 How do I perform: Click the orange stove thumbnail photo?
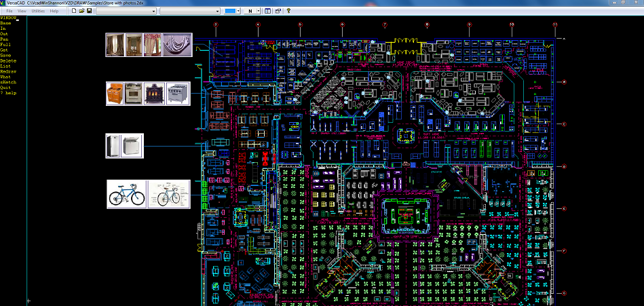[115, 94]
